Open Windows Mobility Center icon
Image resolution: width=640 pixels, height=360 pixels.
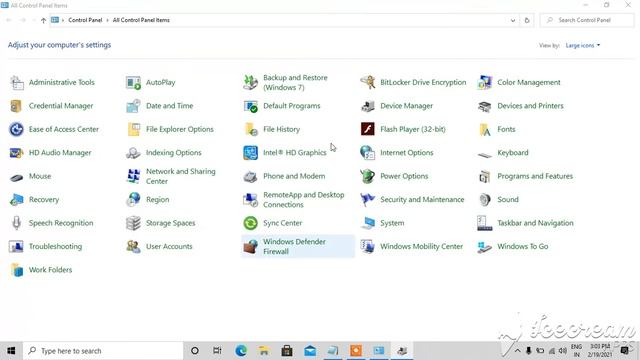click(367, 247)
